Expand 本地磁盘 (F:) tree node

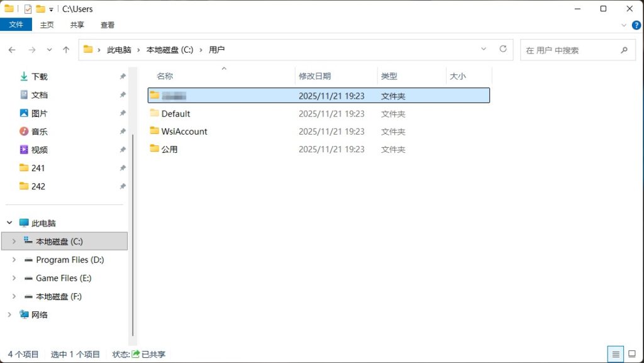tap(14, 296)
